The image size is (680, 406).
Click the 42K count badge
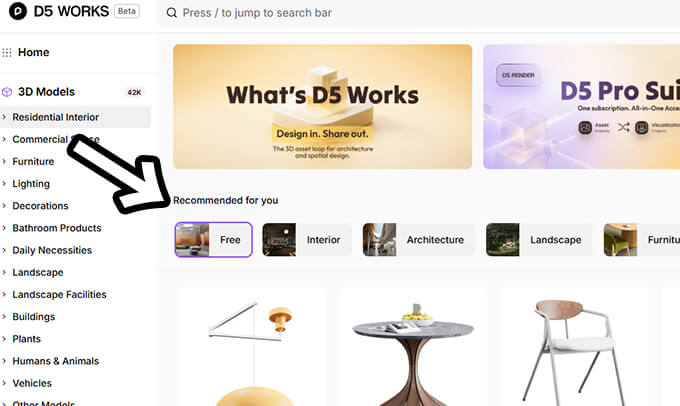coord(134,92)
